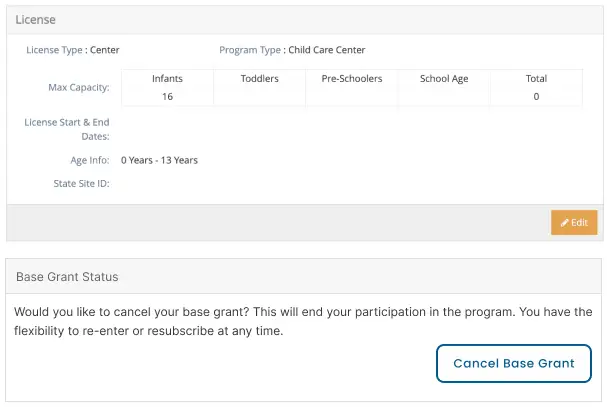Select the Child Care Center value
This screenshot has height=407, width=607.
[327, 50]
